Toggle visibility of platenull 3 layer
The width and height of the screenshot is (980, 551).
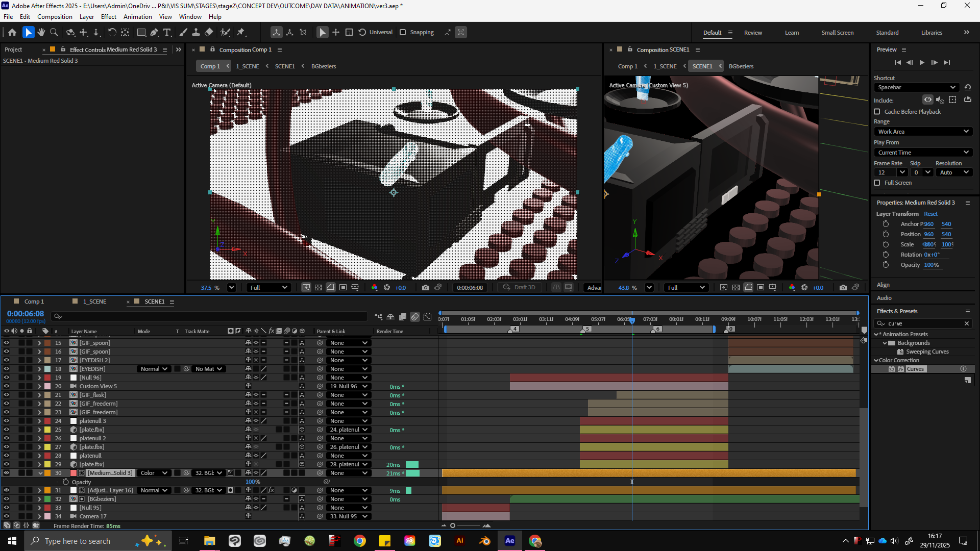click(7, 421)
